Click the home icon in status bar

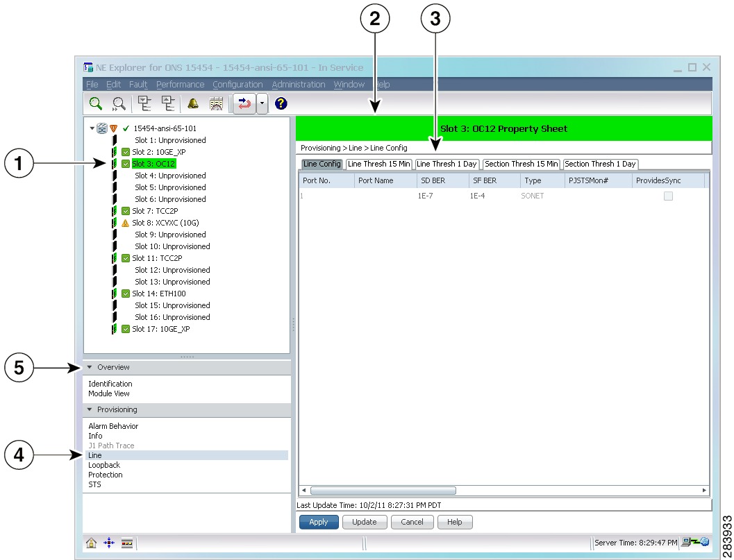pyautogui.click(x=91, y=543)
